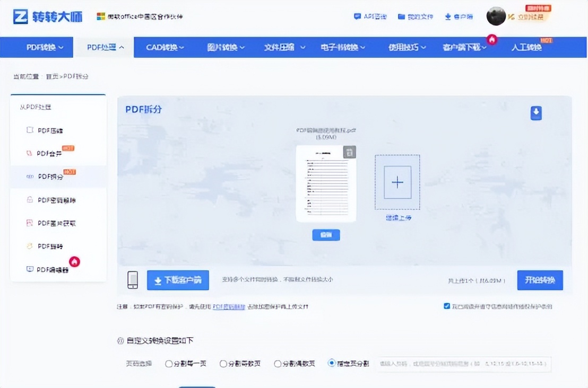588x388 pixels.
Task: Choose the 分割奇数页 radio option
Action: click(223, 364)
